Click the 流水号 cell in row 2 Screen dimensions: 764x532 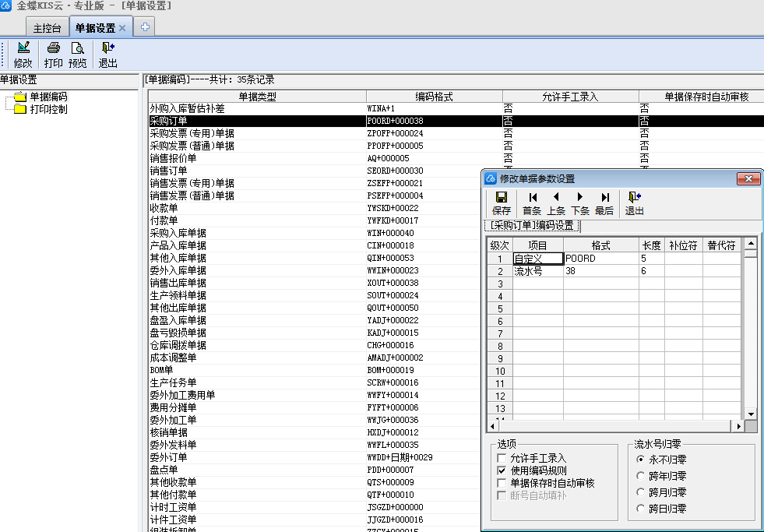(538, 271)
